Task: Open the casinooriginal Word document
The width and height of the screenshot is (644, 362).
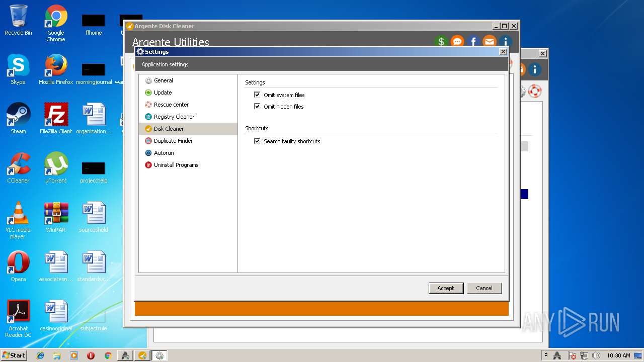Action: pyautogui.click(x=56, y=316)
